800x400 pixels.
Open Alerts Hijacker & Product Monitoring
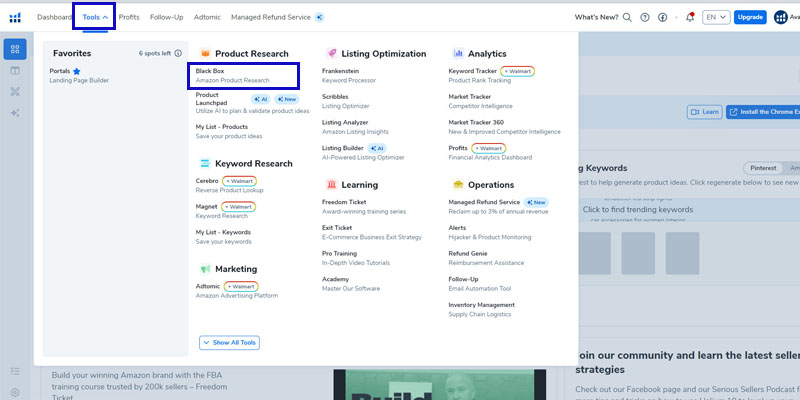[490, 232]
